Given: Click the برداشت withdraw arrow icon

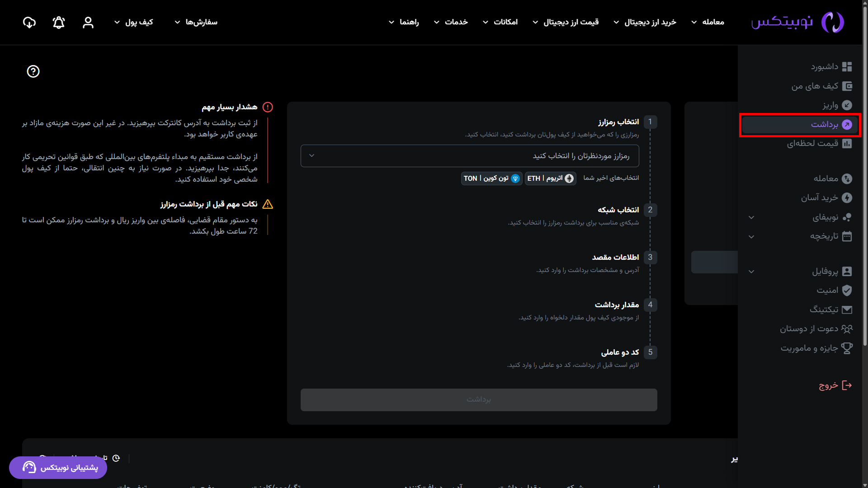Looking at the screenshot, I should coord(847,125).
